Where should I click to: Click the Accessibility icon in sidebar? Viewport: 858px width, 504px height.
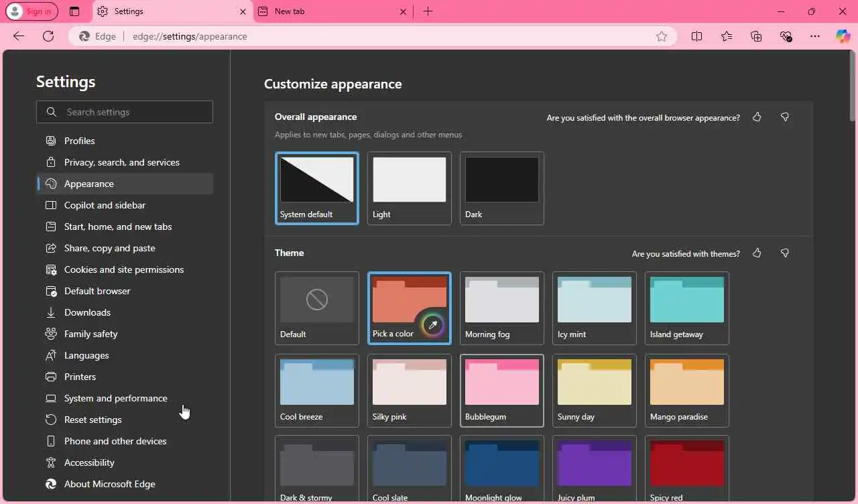click(x=51, y=462)
